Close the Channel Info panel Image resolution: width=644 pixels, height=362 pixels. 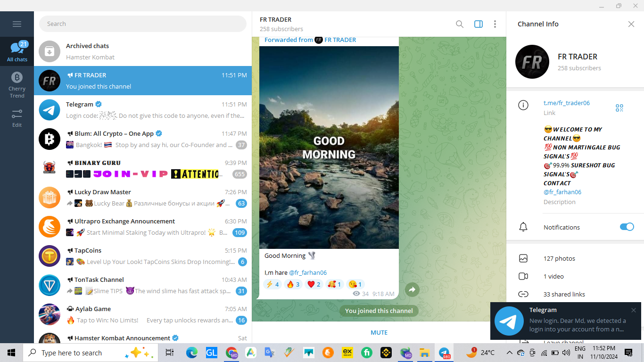coord(631,24)
